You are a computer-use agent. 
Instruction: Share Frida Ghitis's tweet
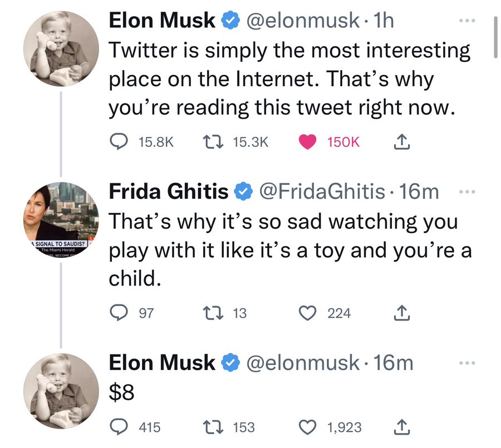[401, 313]
